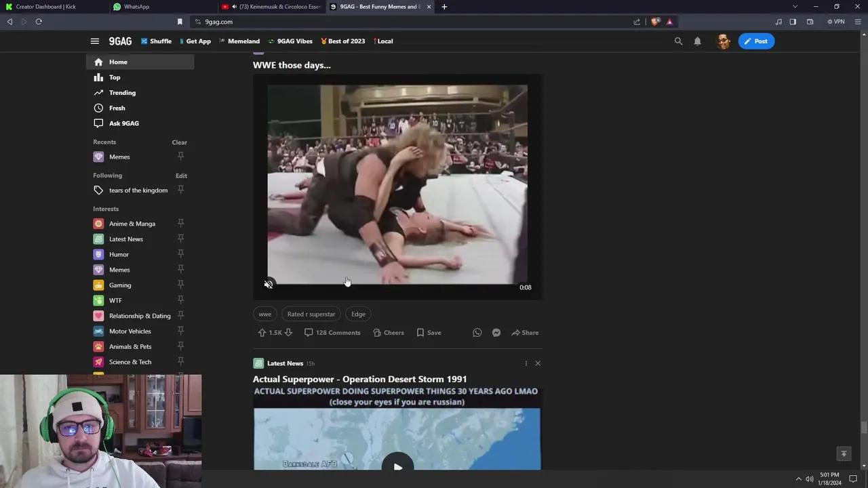
Task: Pin Humor interest
Action: coord(180,254)
